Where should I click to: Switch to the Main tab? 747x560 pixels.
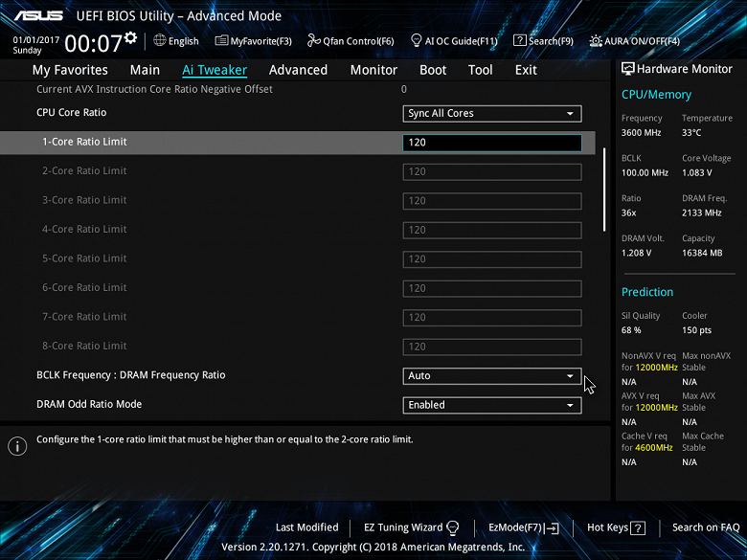[145, 70]
